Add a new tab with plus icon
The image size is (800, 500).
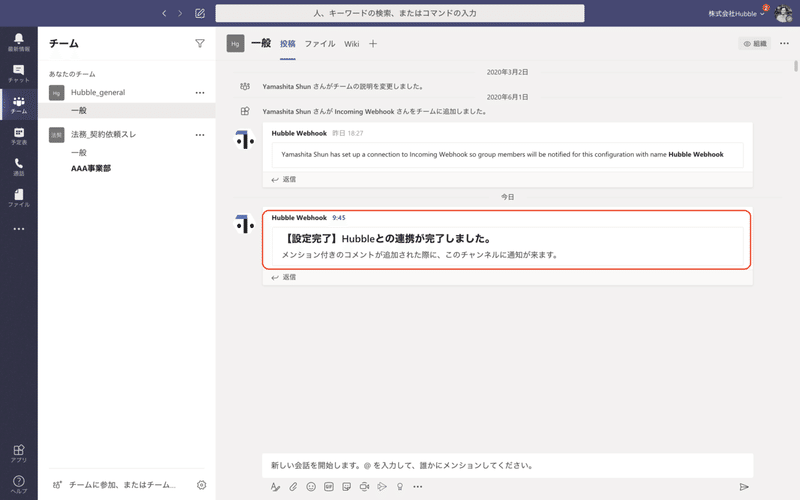(x=373, y=44)
